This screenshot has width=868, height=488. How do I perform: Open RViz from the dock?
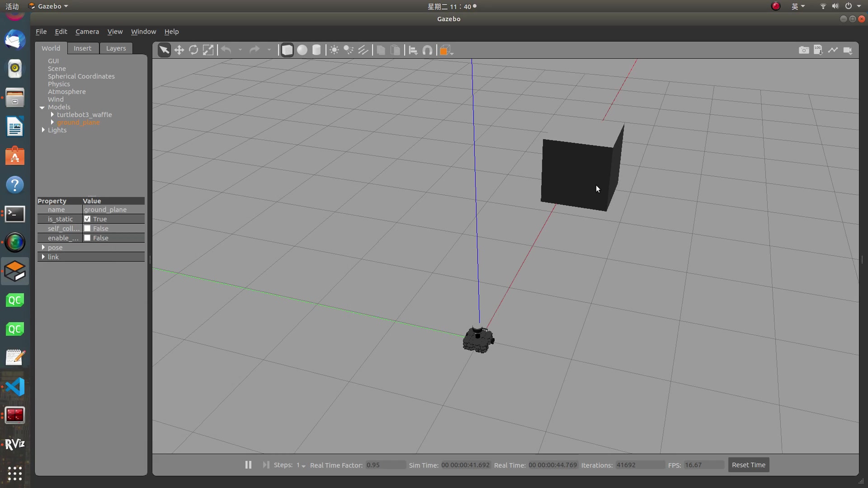click(x=14, y=444)
